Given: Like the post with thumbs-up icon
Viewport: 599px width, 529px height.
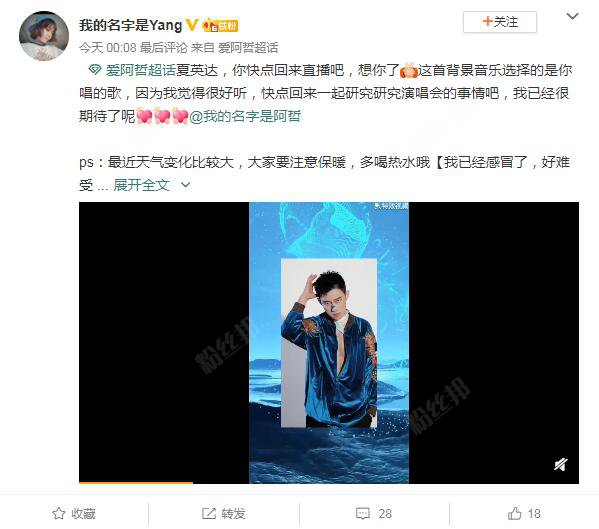Looking at the screenshot, I should [x=515, y=513].
